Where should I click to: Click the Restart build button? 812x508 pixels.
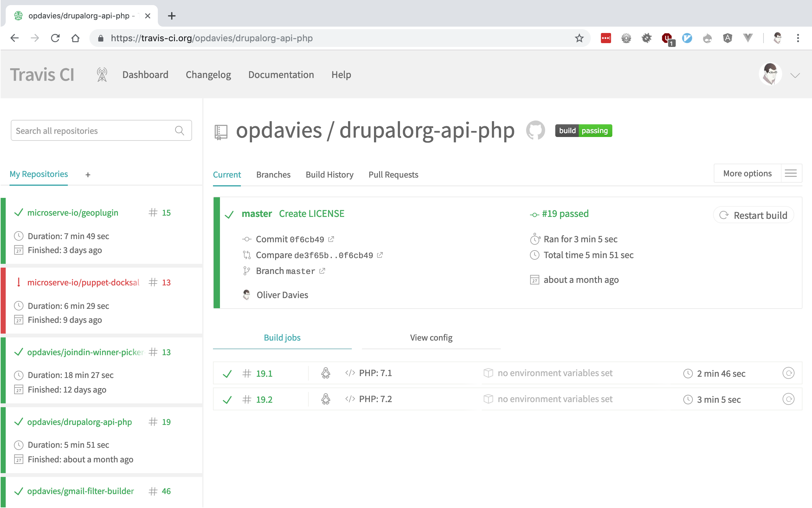754,215
